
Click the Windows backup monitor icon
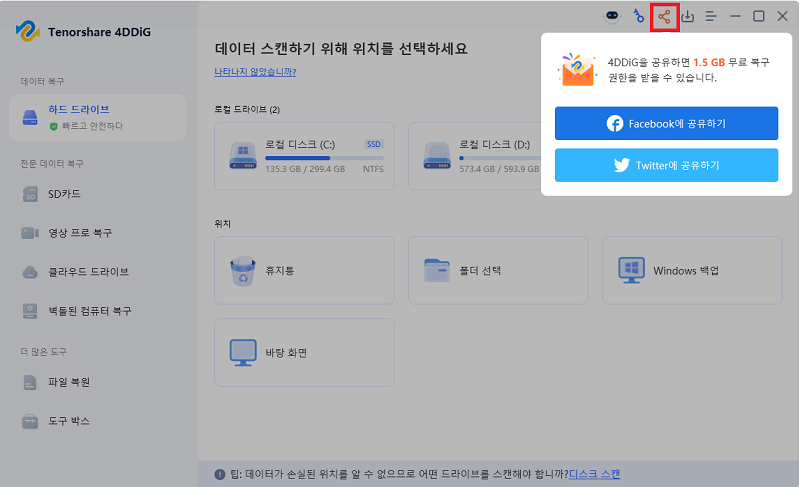(631, 270)
